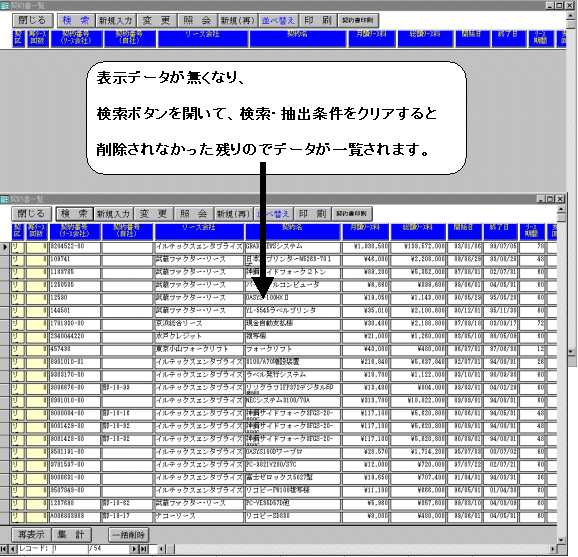The height and width of the screenshot is (557, 578).
Task: Click 契約書印刷 button in the lower window
Action: pos(352,214)
